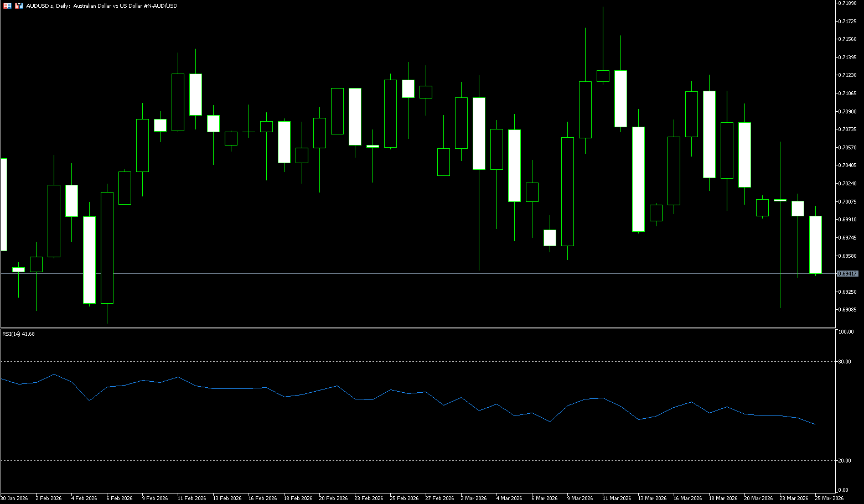Click the 0.69085 price axis label
Viewport: 864px width, 504px height.
848,310
